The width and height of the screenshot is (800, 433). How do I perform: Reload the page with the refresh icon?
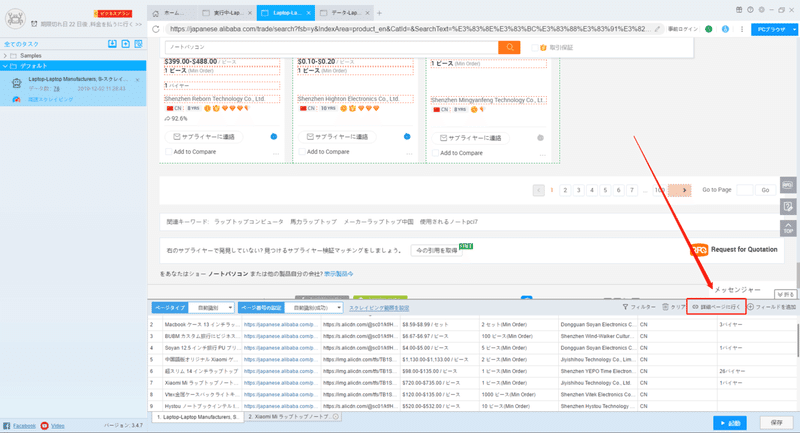pyautogui.click(x=156, y=29)
